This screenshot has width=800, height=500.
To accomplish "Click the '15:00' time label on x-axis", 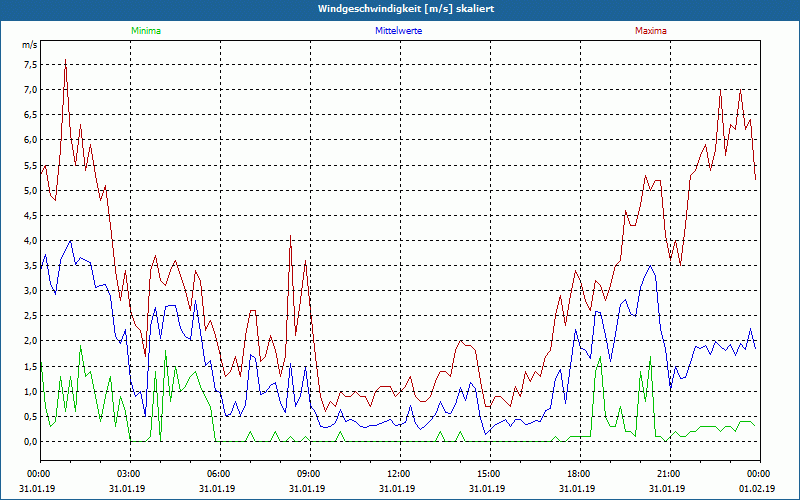I will [490, 474].
